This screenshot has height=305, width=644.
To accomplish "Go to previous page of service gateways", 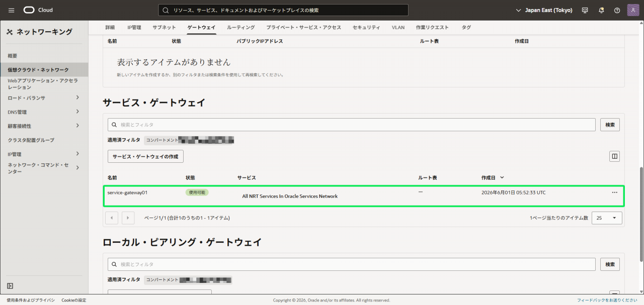I will [x=112, y=218].
